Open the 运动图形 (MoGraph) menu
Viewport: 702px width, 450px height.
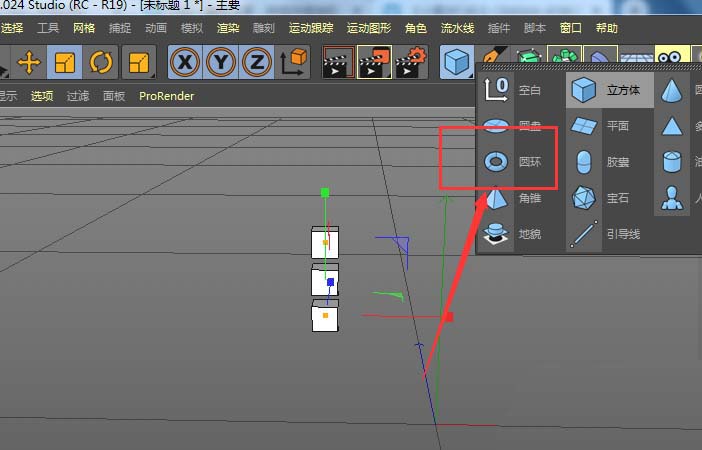point(367,28)
